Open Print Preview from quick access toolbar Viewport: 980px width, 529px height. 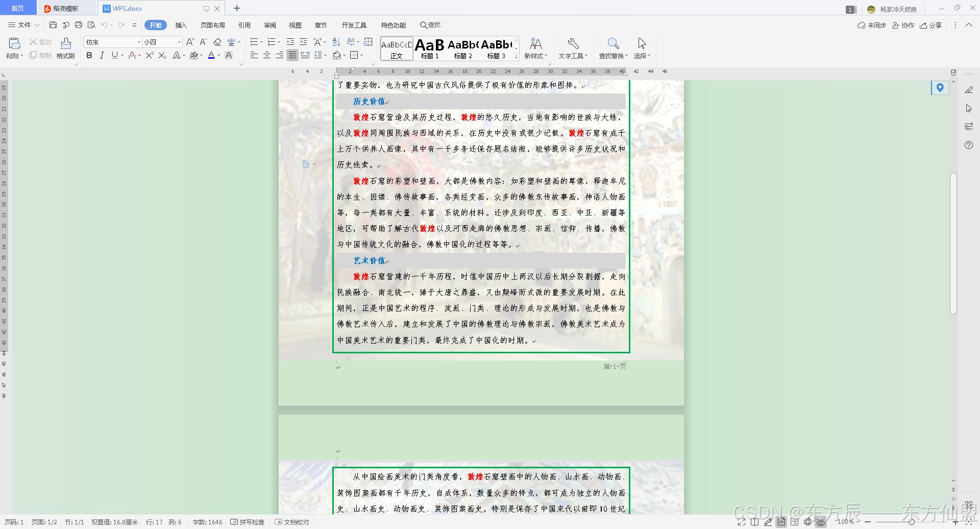click(91, 25)
